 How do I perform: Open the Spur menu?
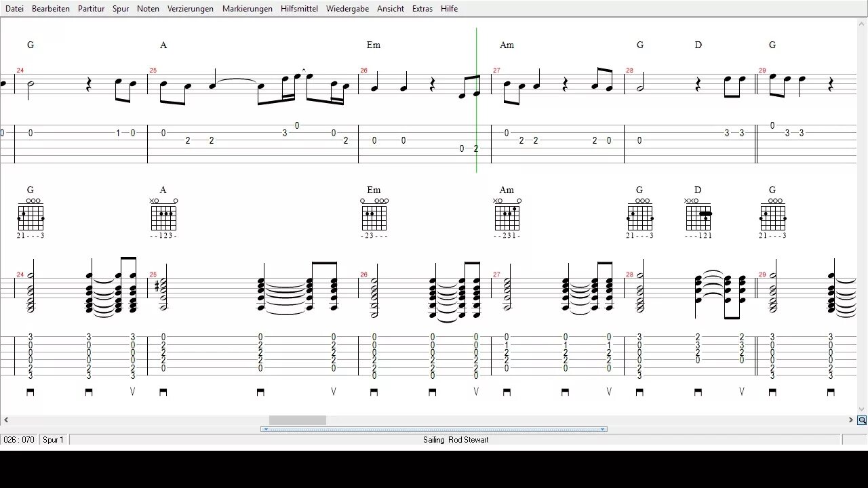[121, 9]
